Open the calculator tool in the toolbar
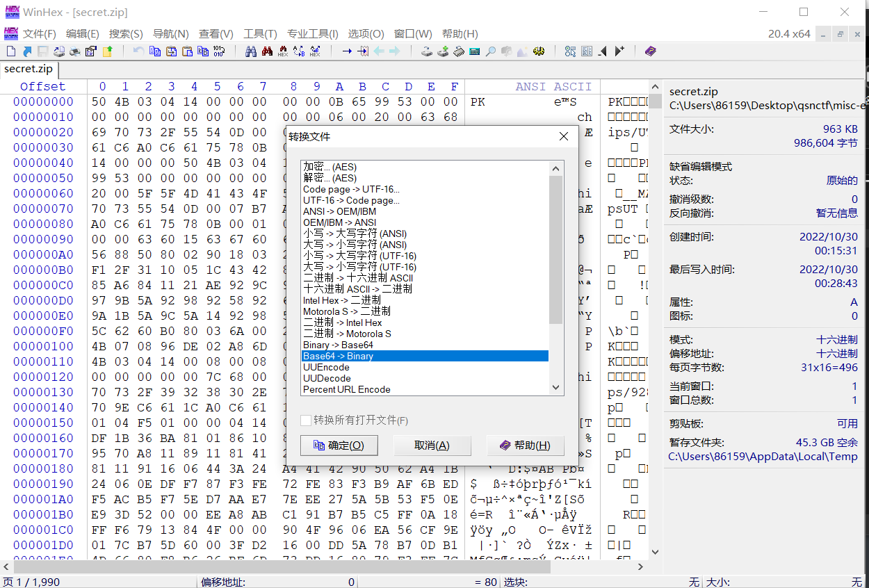Screen dimensions: 869x588 (474, 51)
